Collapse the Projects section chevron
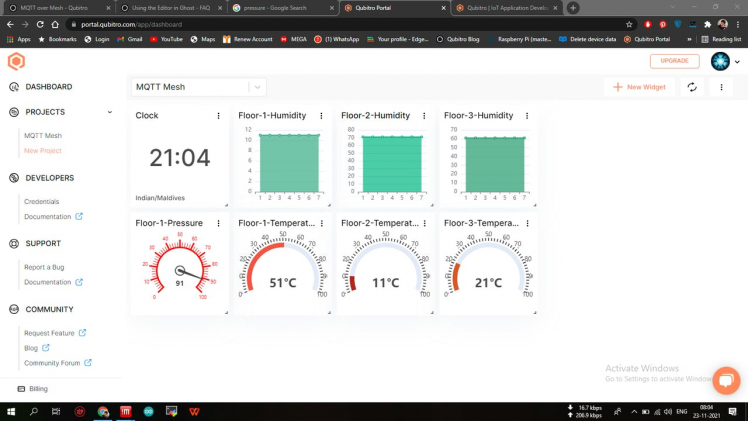Viewport: 748px width, 421px height. pyautogui.click(x=110, y=112)
